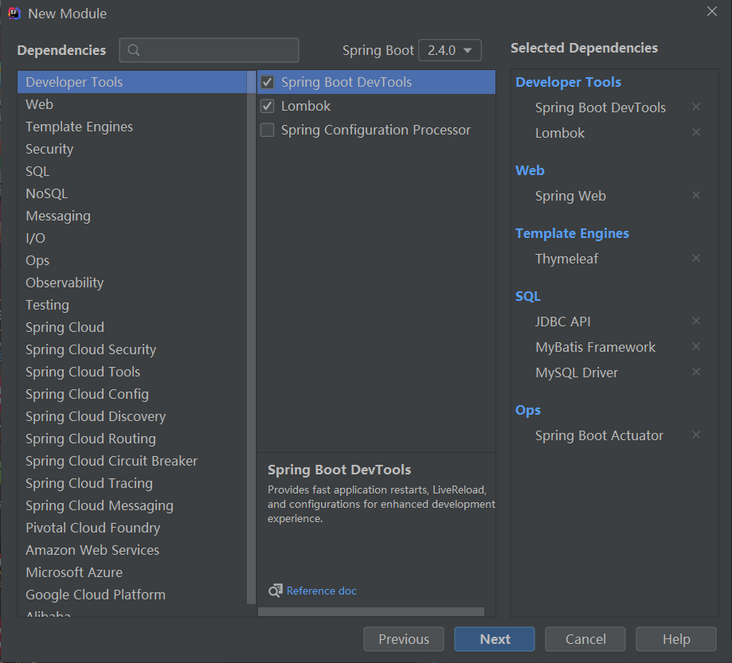The image size is (732, 663).
Task: Select the Template Engines category
Action: [x=79, y=127]
